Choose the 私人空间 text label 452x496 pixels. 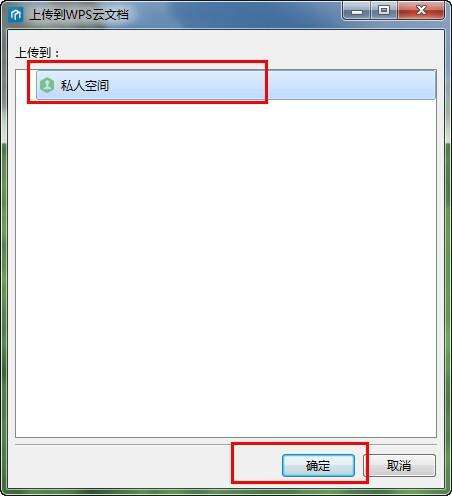(x=85, y=86)
